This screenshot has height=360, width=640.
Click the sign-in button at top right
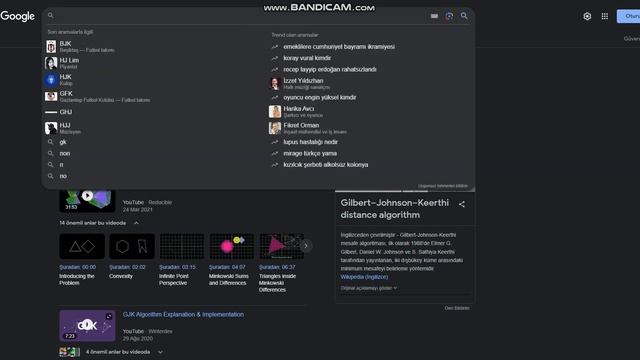pyautogui.click(x=628, y=16)
